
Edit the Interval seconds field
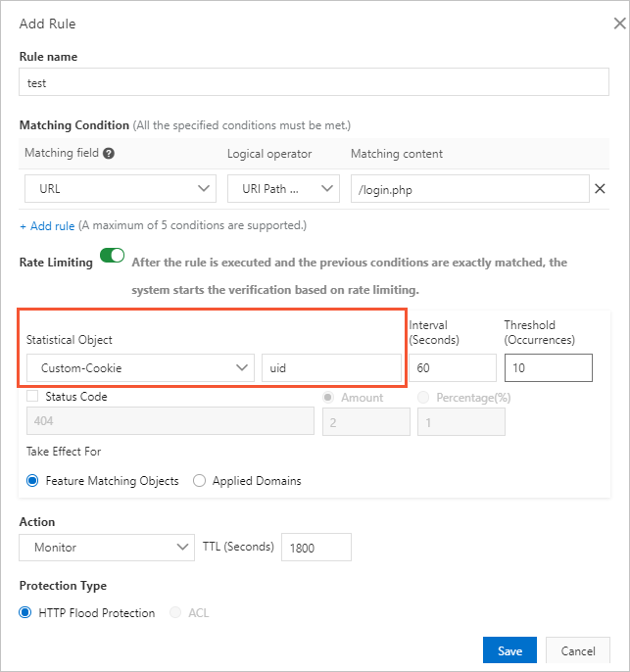coord(452,367)
